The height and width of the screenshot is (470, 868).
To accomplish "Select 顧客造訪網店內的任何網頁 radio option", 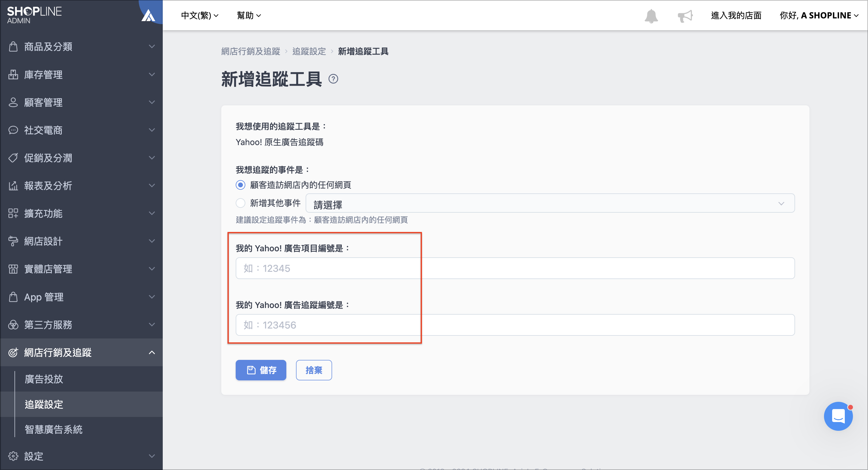I will (240, 185).
